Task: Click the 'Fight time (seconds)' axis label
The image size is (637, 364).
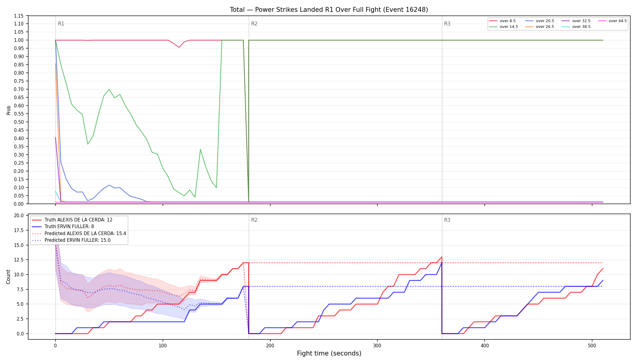Action: 329,353
